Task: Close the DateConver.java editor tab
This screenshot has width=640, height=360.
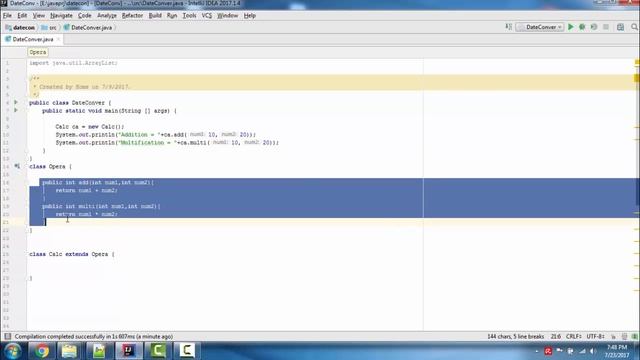Action: pos(58,39)
